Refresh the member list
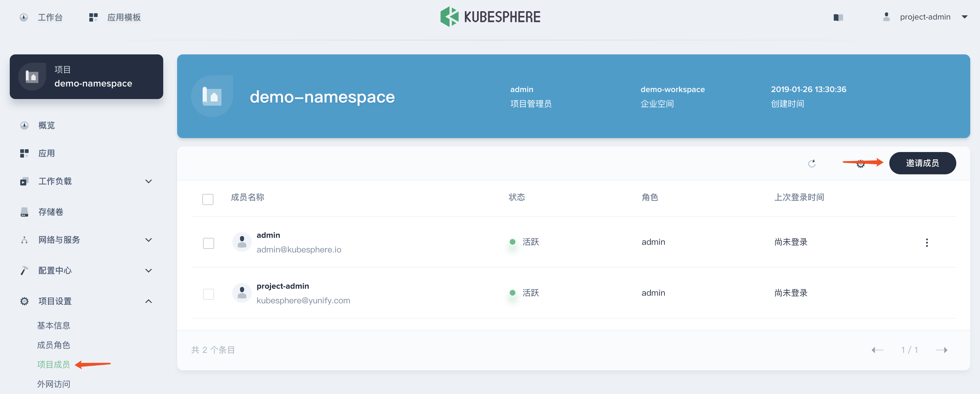 pos(812,164)
